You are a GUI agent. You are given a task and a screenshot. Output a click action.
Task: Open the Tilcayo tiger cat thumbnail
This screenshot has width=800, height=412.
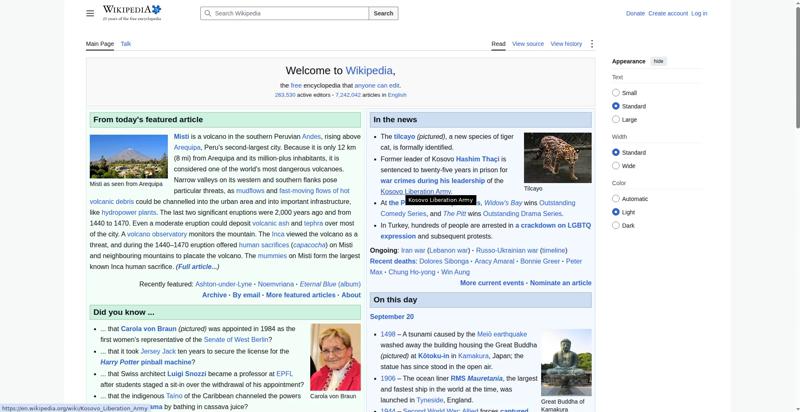point(558,158)
